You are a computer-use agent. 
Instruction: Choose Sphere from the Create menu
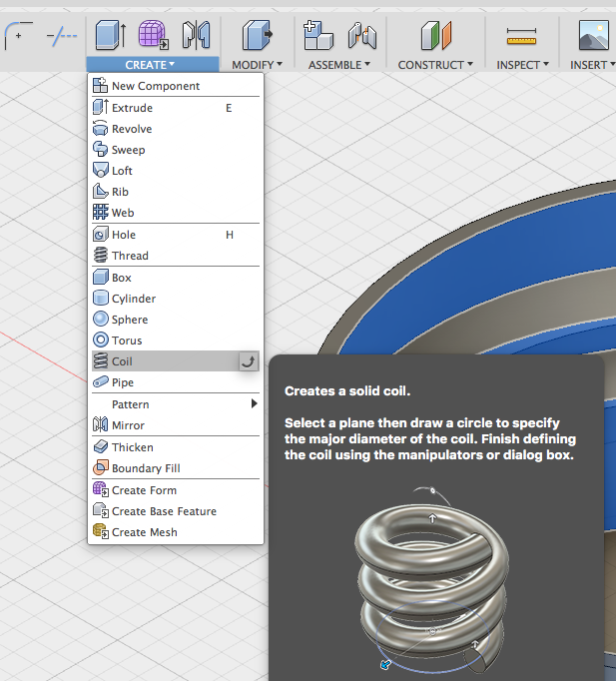click(176, 320)
